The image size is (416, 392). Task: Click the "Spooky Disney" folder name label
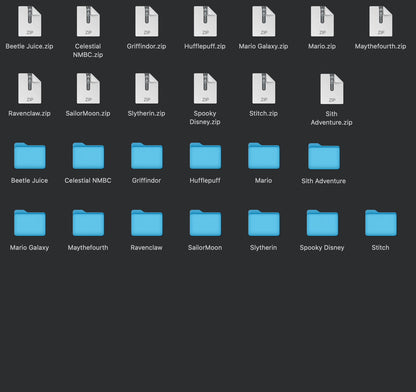click(x=322, y=248)
